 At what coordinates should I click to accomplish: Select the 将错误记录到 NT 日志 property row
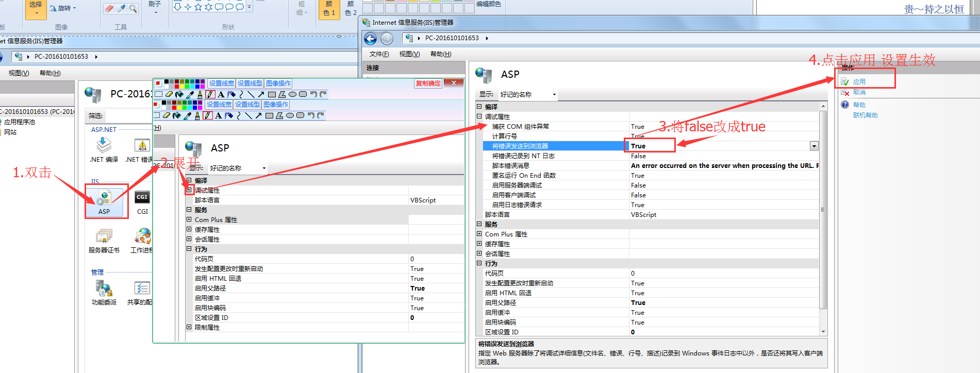point(523,156)
